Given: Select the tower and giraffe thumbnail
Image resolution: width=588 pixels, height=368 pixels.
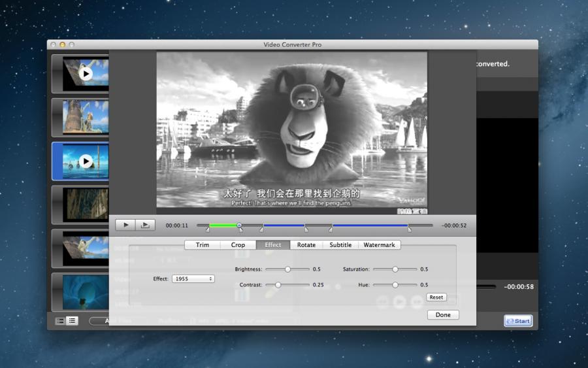Looking at the screenshot, I should (86, 117).
